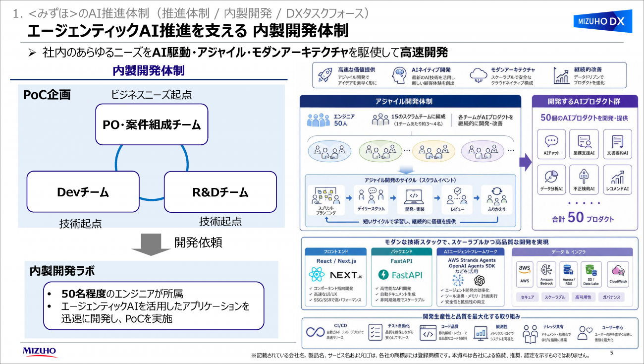Click the AIエージェントフレームワーク column header
This screenshot has width=644, height=364.
472,251
